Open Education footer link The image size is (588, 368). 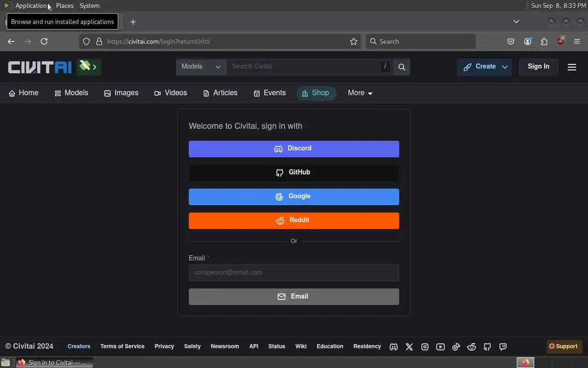(330, 346)
